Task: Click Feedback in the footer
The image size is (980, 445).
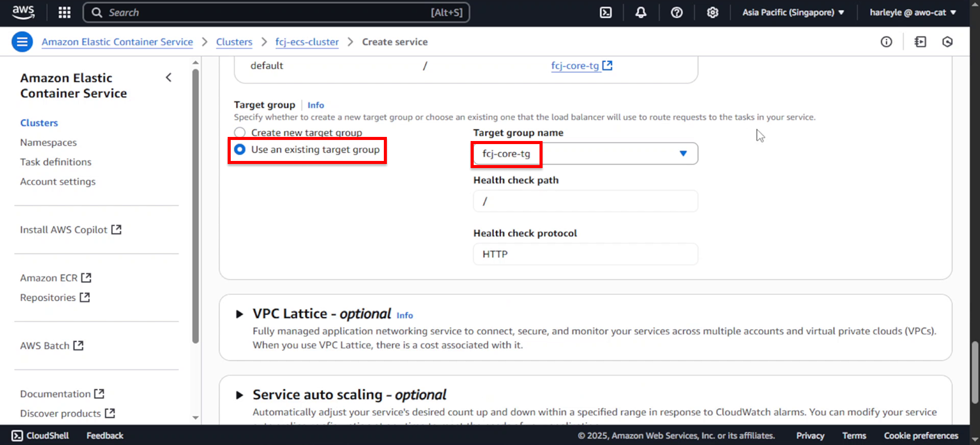Action: [x=105, y=435]
